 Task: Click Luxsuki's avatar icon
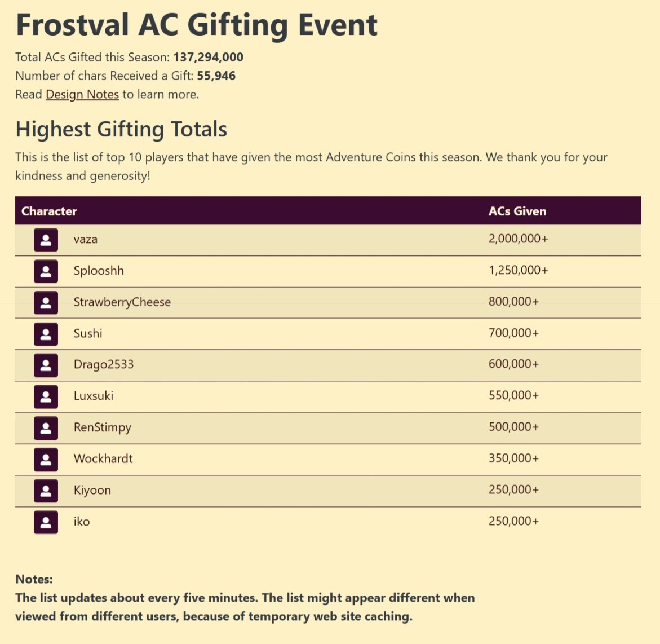[46, 396]
